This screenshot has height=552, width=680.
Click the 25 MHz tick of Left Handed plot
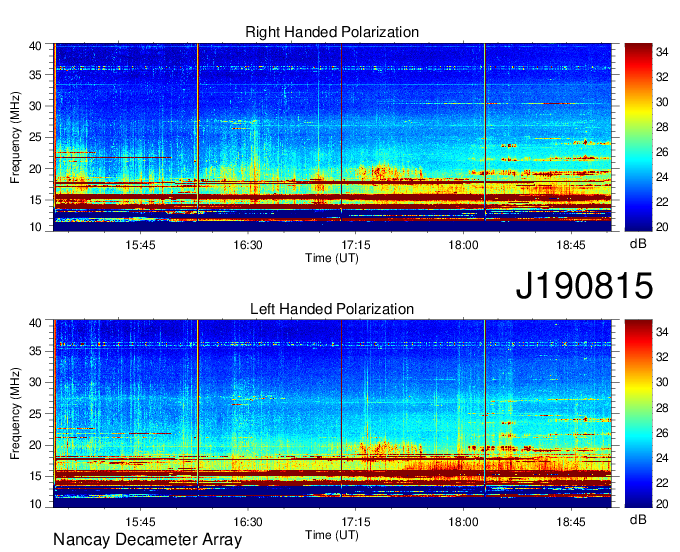pos(35,414)
